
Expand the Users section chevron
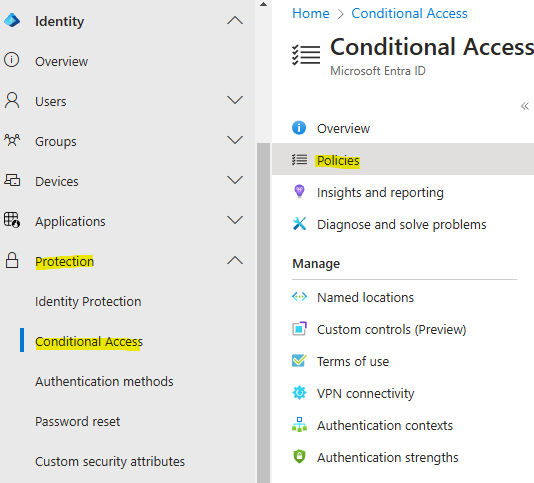click(x=235, y=100)
